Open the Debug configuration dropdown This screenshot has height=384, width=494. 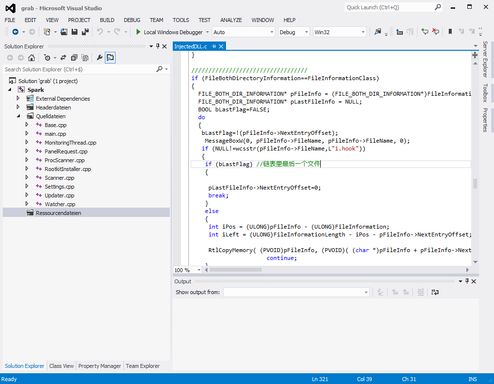point(293,32)
